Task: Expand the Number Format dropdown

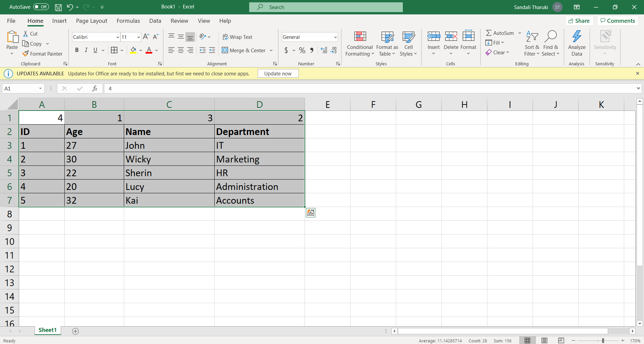Action: [335, 37]
